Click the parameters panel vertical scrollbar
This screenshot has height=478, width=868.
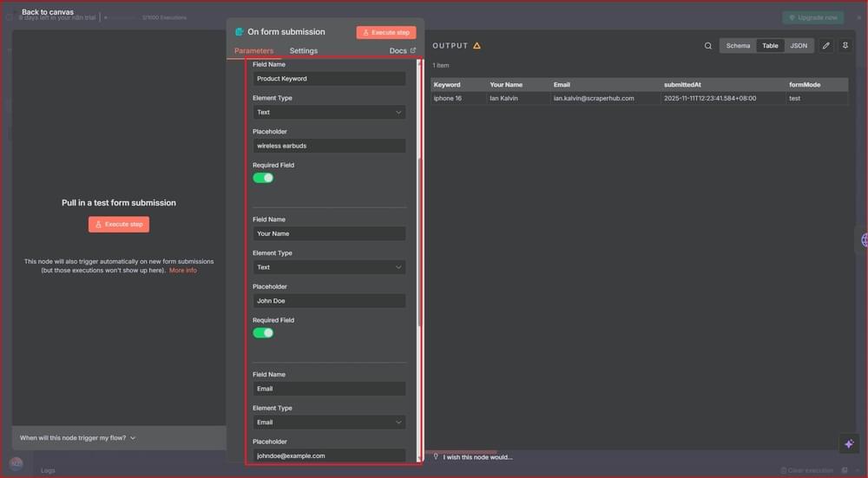pos(418,243)
